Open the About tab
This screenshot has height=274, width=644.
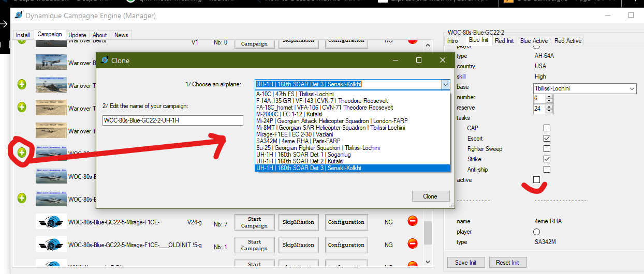point(100,35)
